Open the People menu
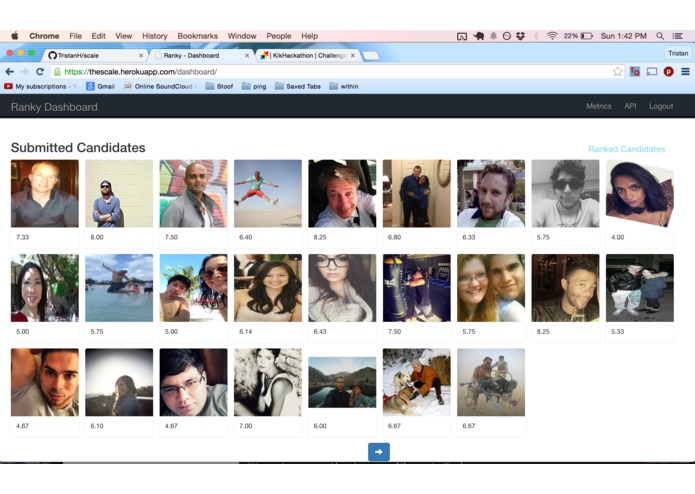Viewport: 695px width, 494px height. point(279,36)
